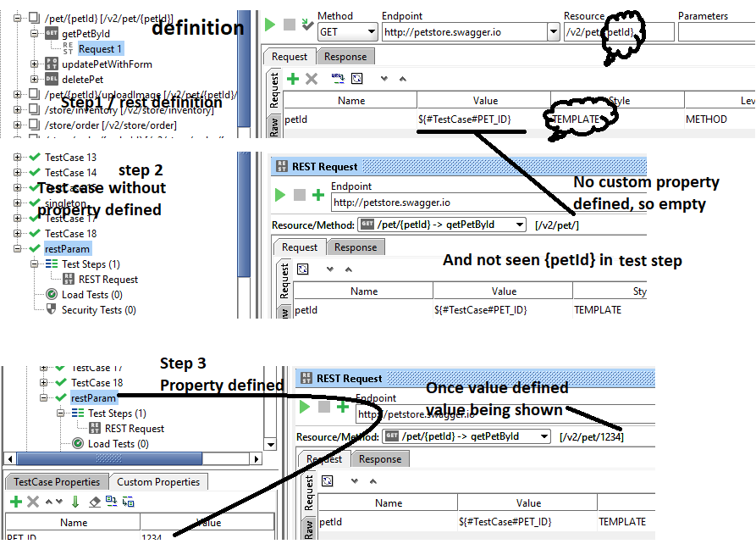Viewport: 756px width, 555px height.
Task: Expand the deletePet node
Action: pos(34,79)
